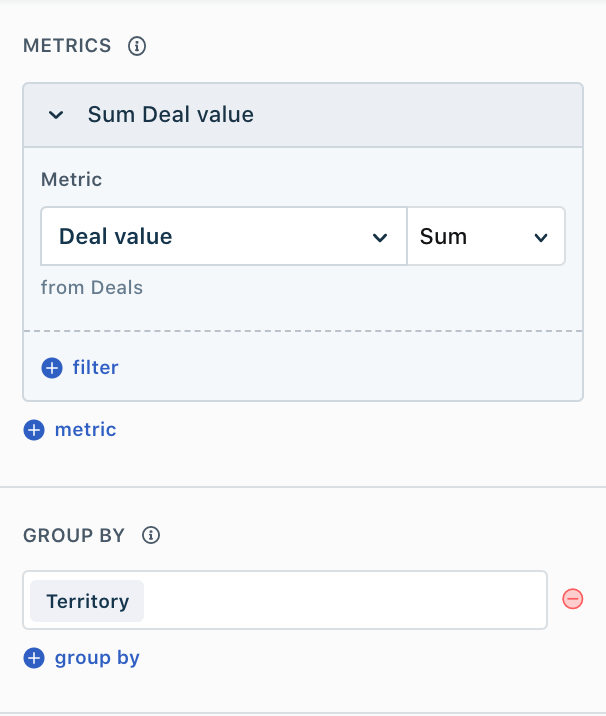Remove the Territory grouping with red minus icon
The width and height of the screenshot is (606, 716).
coord(572,599)
